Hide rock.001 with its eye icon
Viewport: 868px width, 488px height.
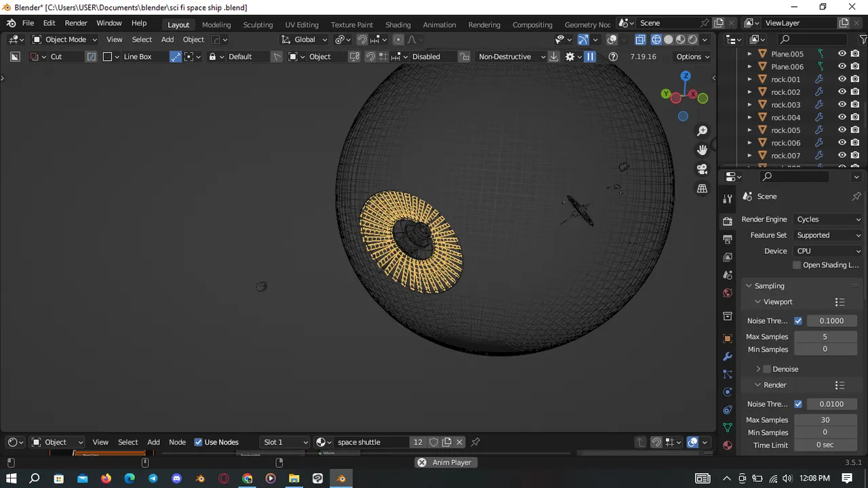point(842,79)
